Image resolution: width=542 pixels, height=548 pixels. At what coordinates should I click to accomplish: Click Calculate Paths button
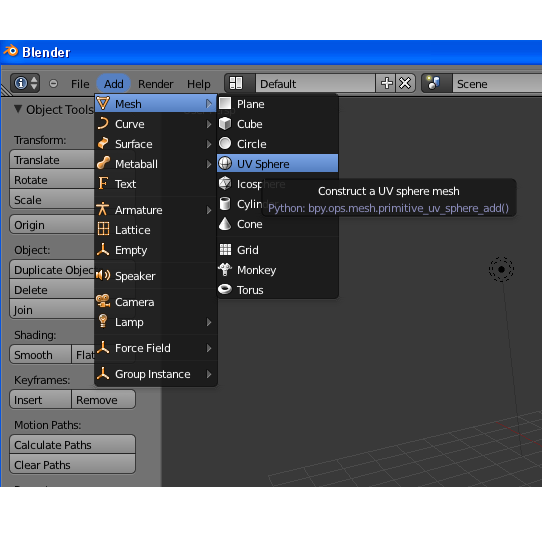click(72, 445)
